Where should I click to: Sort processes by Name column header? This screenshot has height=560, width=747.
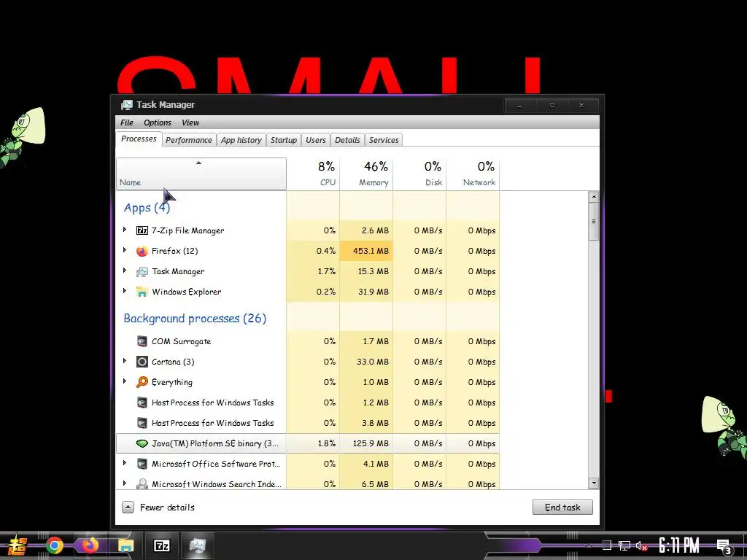pos(201,174)
